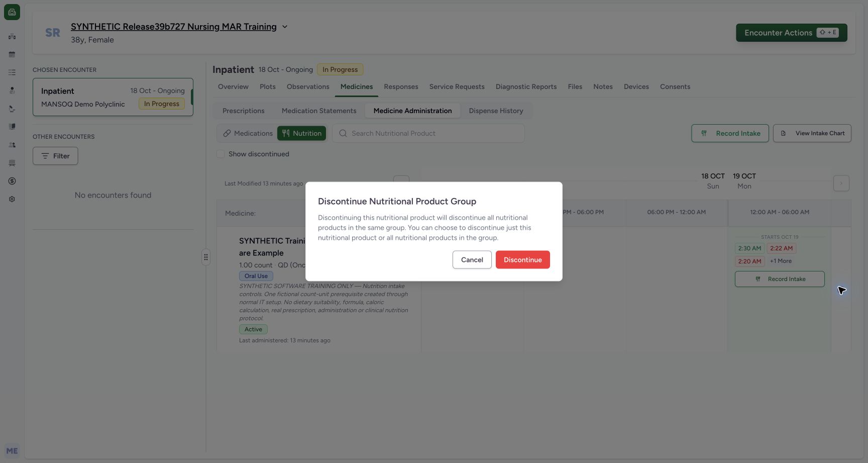Open the organization chart sidebar icon
The width and height of the screenshot is (868, 463).
click(x=12, y=36)
